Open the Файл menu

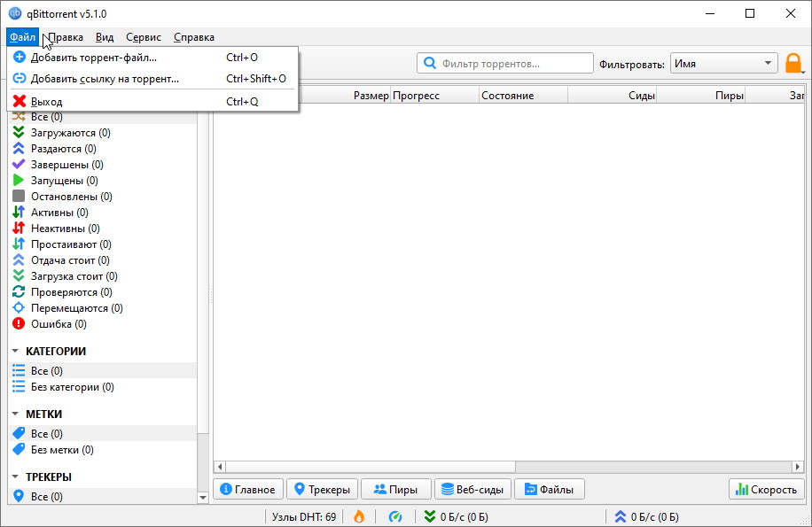tap(23, 37)
